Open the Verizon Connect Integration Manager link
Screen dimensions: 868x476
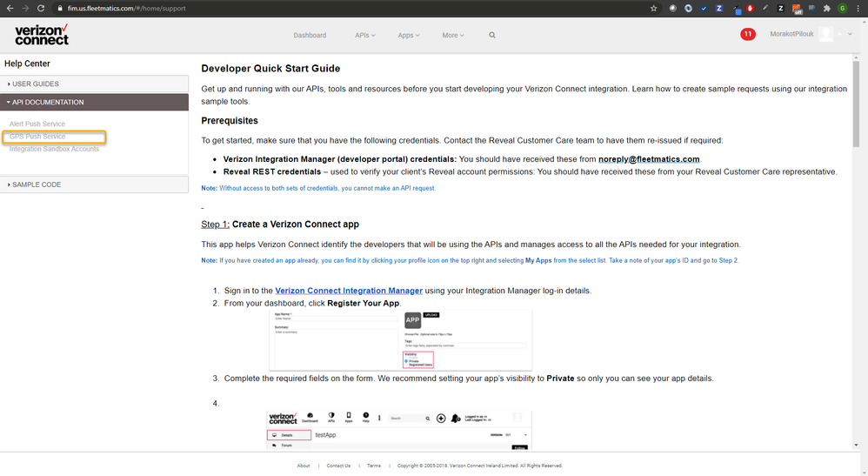pyautogui.click(x=349, y=291)
